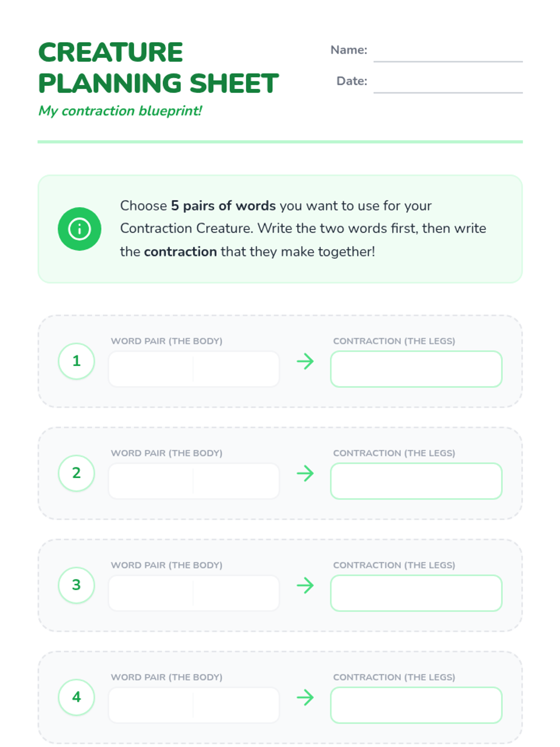Click the Name line field
The image size is (560, 747).
(448, 51)
